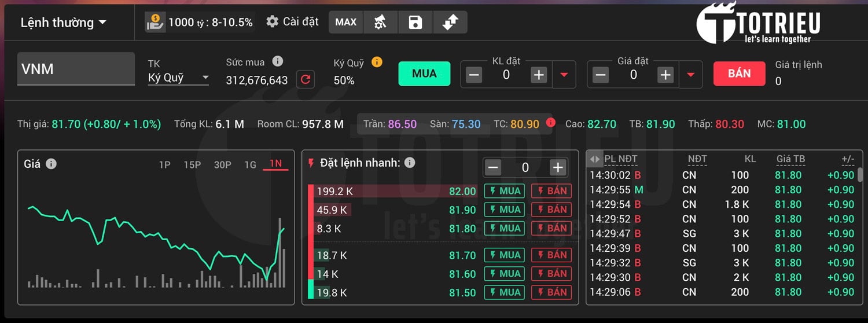Increase the Giá đặt price with plus
868x323 pixels.
click(665, 75)
